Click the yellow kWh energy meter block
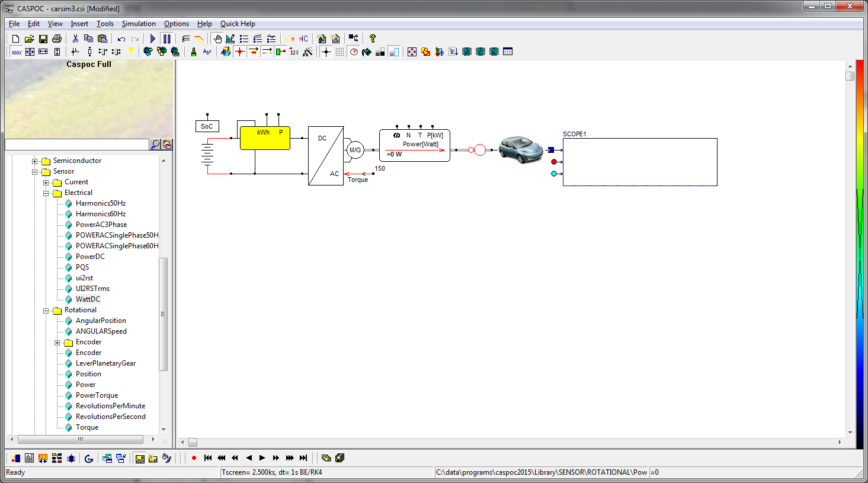 [x=265, y=137]
